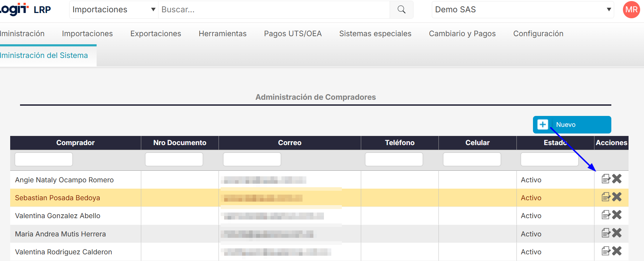Open the Cambiario y Pagos menu
Viewport: 644px width, 261px height.
coord(462,34)
